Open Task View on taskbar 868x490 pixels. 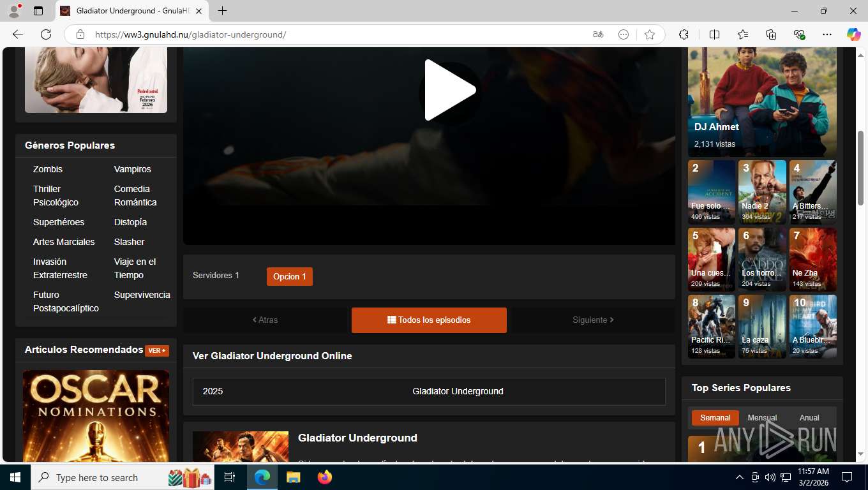click(x=230, y=477)
